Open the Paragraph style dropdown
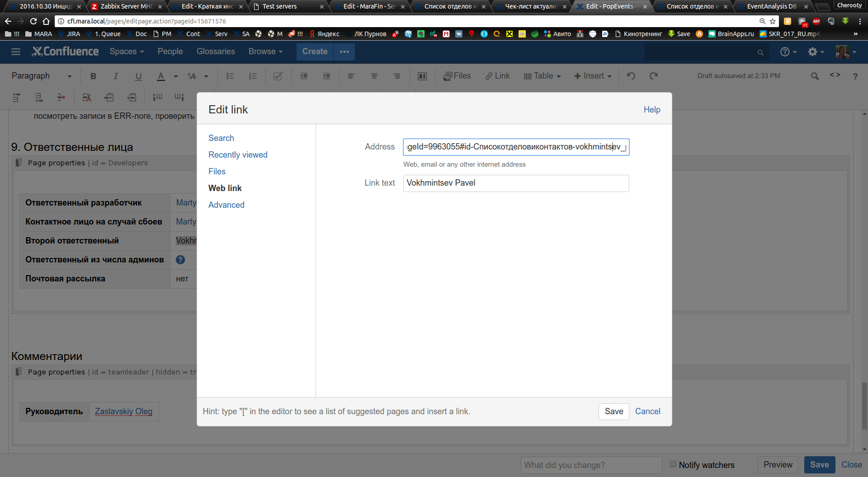The image size is (868, 477). pos(42,76)
